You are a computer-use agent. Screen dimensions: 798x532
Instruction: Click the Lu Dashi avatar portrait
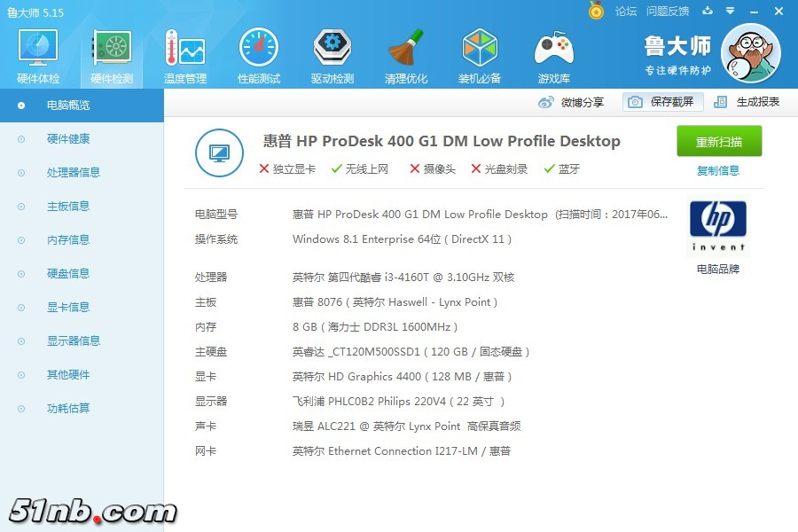751,53
